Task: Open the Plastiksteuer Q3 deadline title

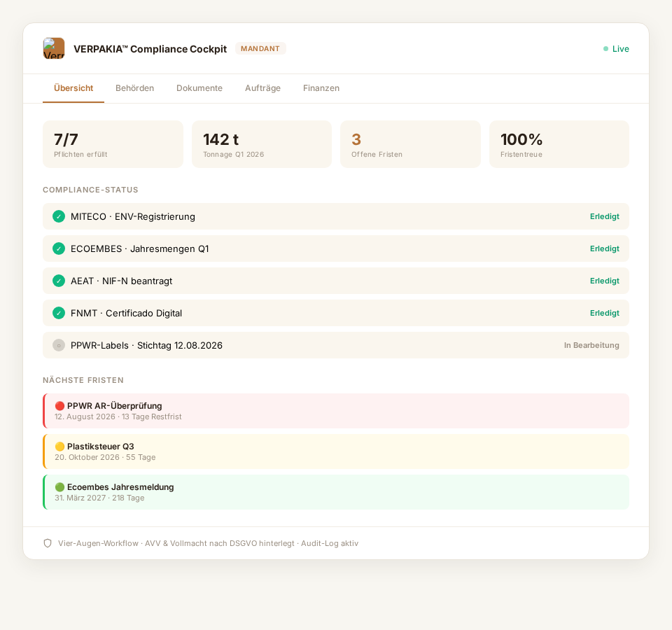Action: 101,447
